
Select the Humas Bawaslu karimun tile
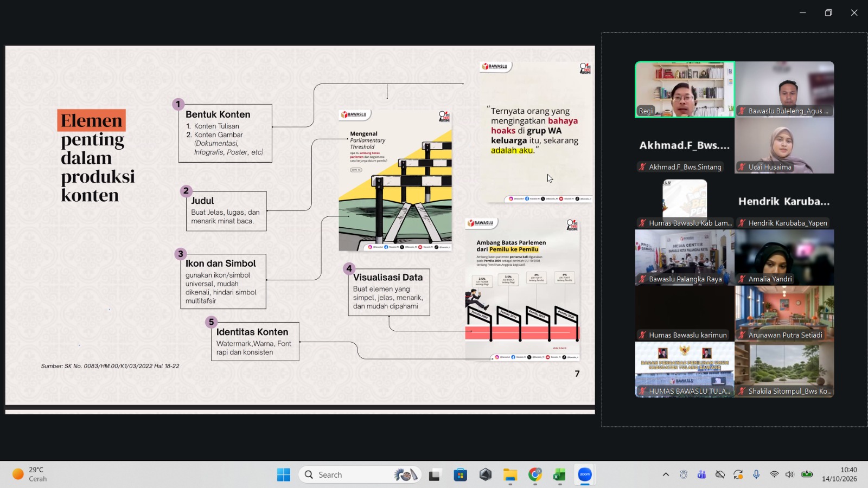click(685, 313)
